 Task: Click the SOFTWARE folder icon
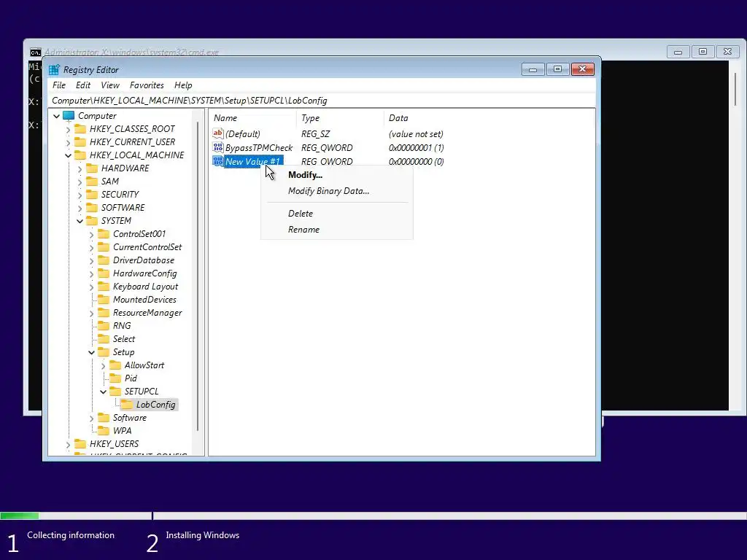tap(92, 208)
